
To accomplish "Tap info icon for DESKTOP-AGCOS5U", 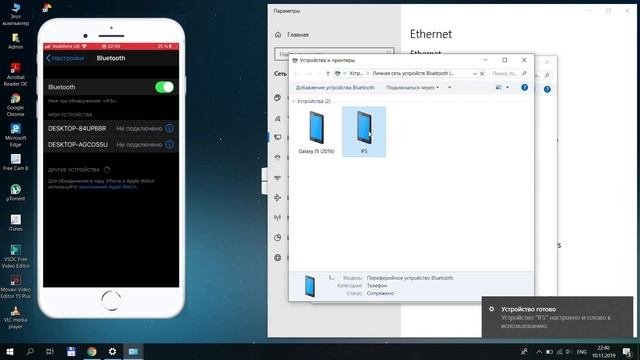I will click(170, 144).
